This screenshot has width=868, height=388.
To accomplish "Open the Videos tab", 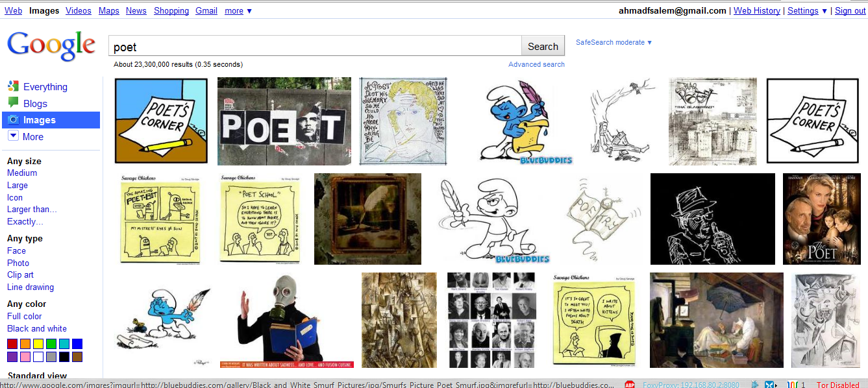I will 79,11.
